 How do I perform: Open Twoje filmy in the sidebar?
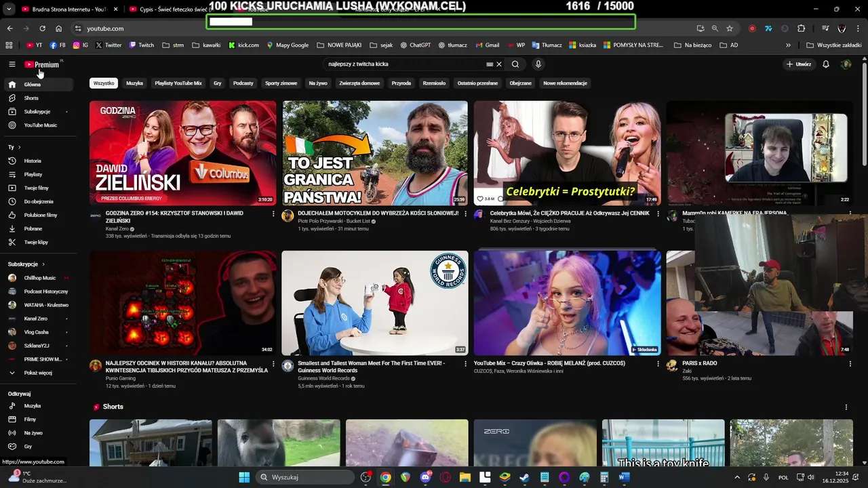point(38,188)
